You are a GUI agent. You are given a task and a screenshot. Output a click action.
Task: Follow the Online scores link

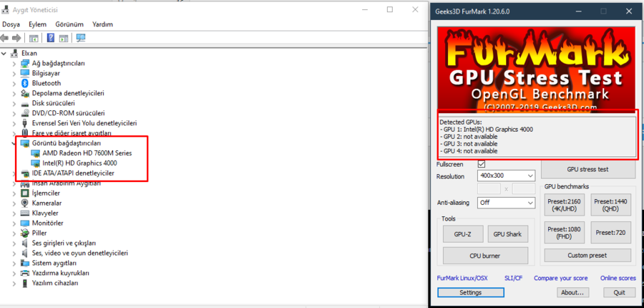(x=618, y=278)
